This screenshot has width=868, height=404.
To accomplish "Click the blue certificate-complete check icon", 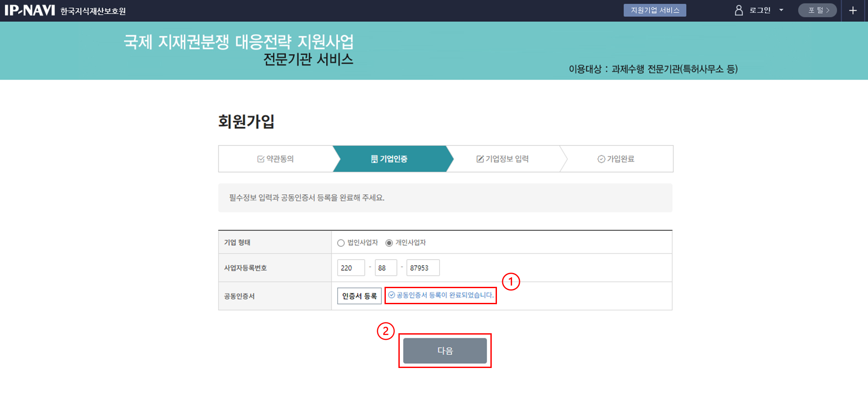I will point(391,295).
